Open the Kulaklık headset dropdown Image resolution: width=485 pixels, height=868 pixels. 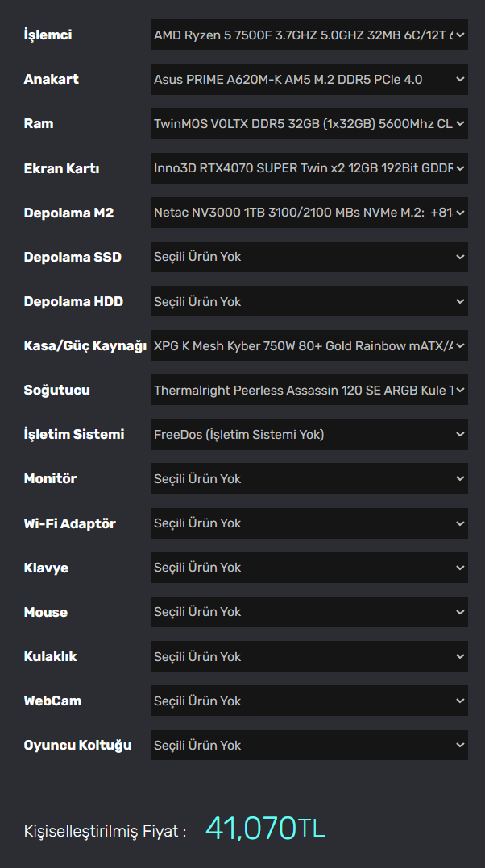309,656
